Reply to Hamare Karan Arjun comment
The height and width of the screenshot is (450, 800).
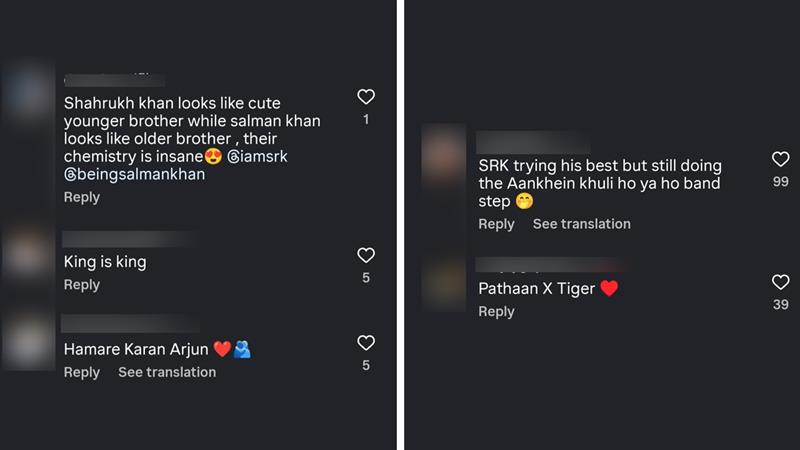click(x=82, y=372)
